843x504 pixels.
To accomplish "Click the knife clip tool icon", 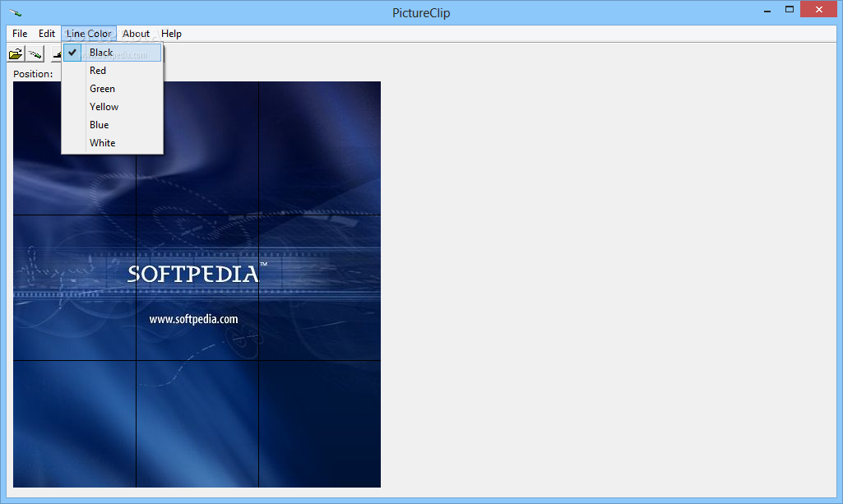I will click(x=35, y=53).
